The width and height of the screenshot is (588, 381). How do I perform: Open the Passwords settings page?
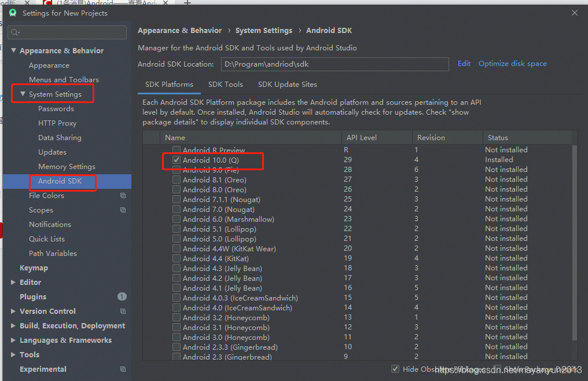pyautogui.click(x=56, y=108)
